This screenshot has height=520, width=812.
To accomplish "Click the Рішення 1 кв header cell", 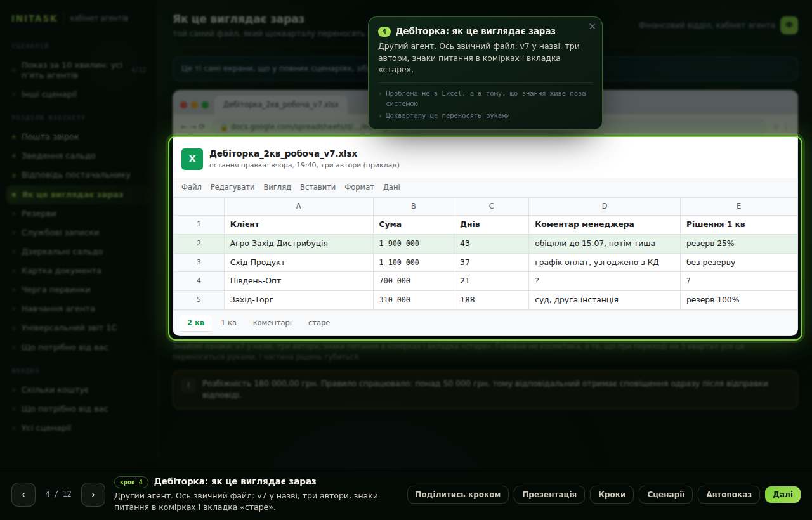I will click(x=739, y=224).
